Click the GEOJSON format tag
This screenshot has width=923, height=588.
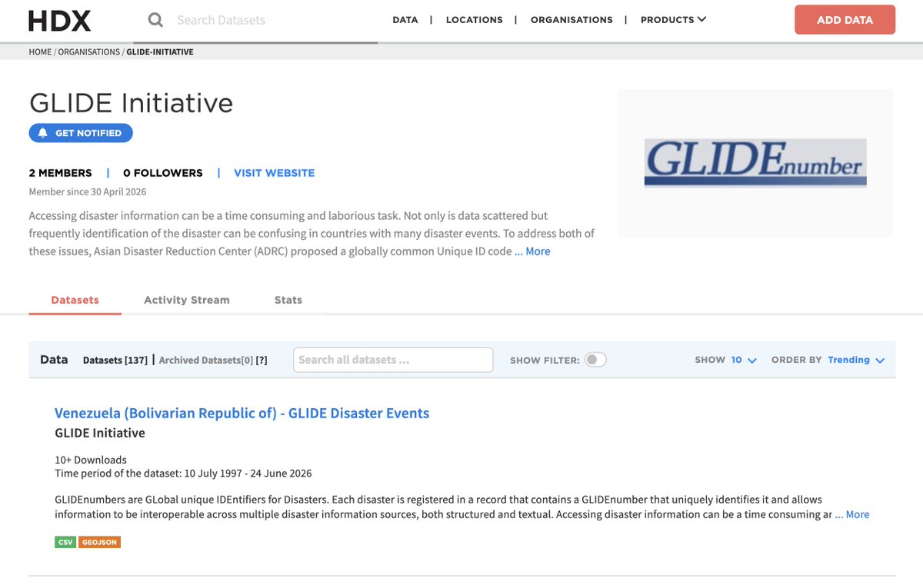pyautogui.click(x=99, y=542)
